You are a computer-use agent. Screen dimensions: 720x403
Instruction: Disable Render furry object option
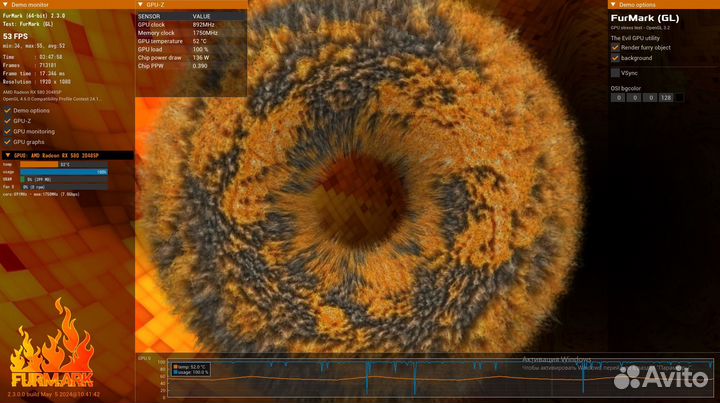pos(615,47)
